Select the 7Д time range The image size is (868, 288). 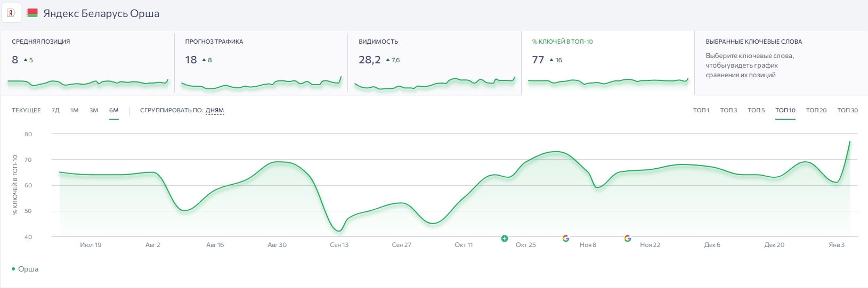click(55, 110)
